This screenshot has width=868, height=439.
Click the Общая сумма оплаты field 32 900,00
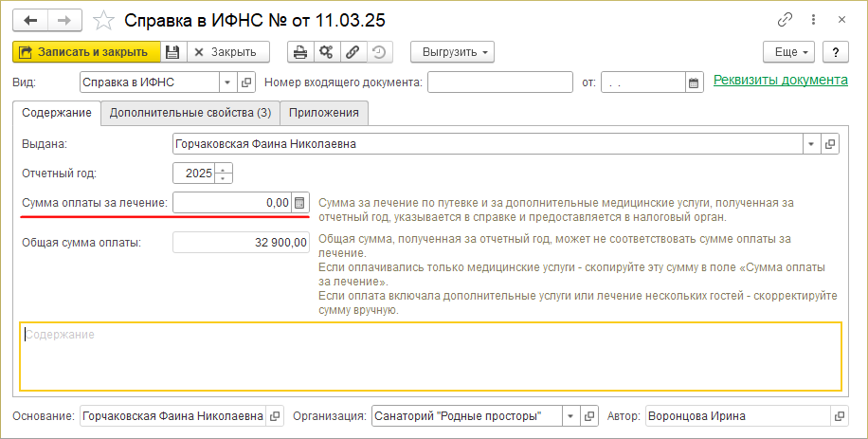pyautogui.click(x=241, y=243)
